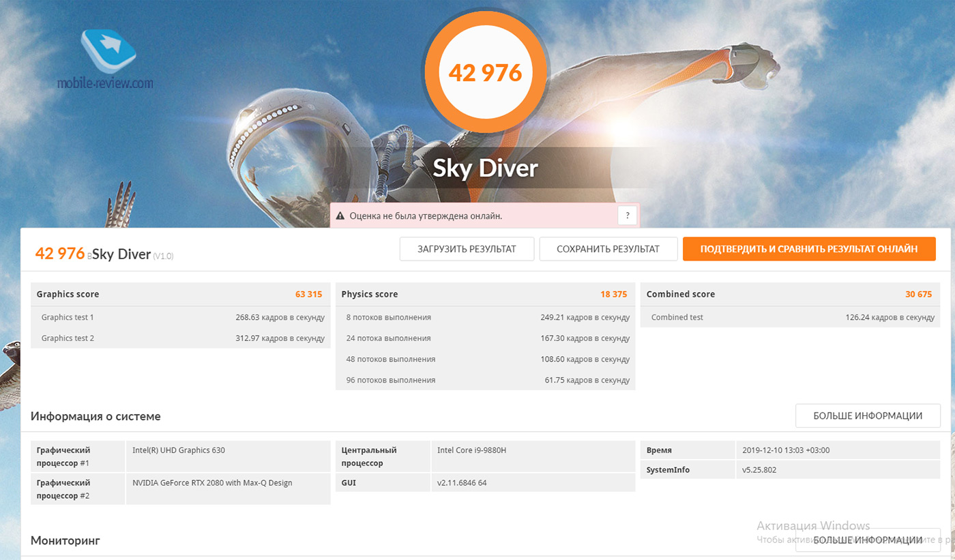Click the Graphics test 2 row

point(180,338)
